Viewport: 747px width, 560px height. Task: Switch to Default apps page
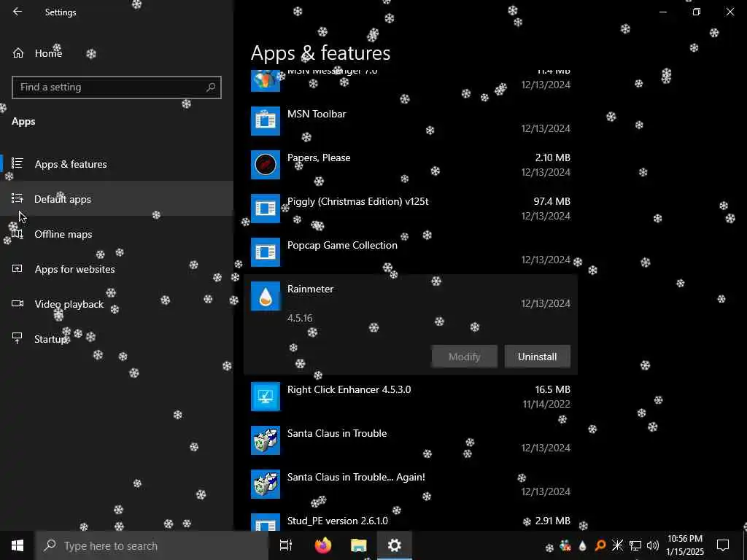(117, 198)
